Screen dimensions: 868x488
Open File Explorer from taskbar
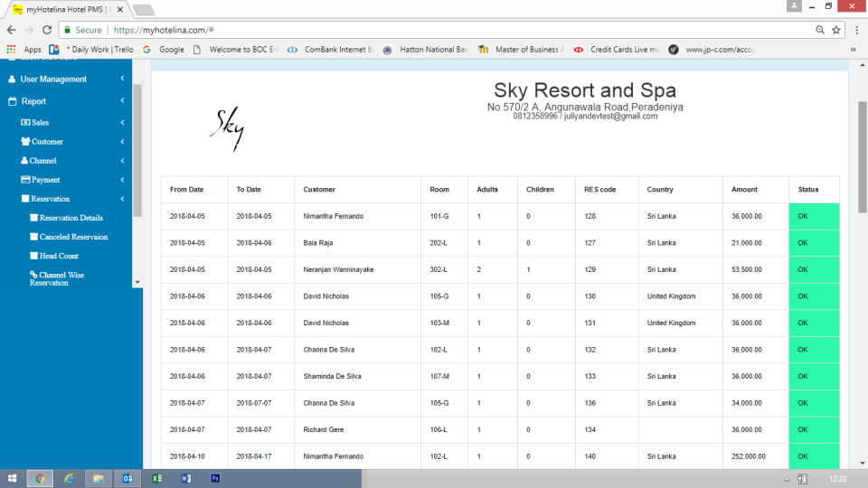click(99, 479)
